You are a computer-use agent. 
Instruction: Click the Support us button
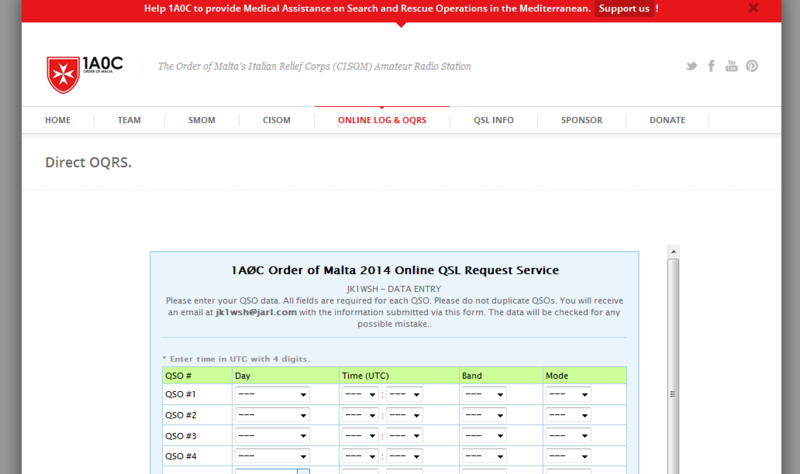click(624, 9)
